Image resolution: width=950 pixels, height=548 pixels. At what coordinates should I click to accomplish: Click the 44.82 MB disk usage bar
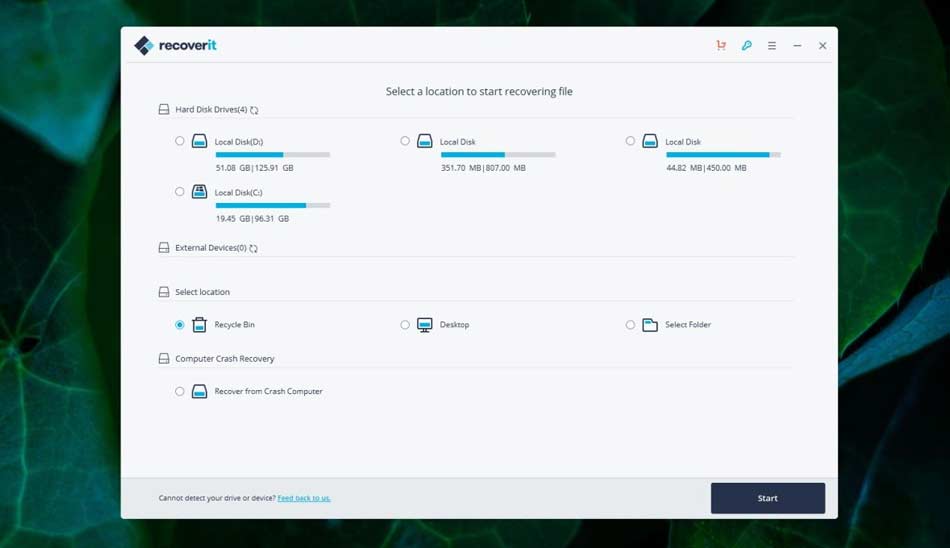point(723,155)
